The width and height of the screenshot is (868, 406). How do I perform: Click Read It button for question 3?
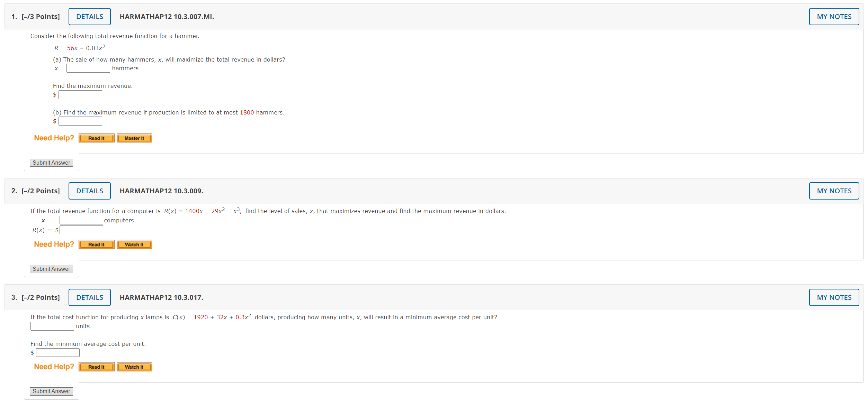pyautogui.click(x=96, y=367)
